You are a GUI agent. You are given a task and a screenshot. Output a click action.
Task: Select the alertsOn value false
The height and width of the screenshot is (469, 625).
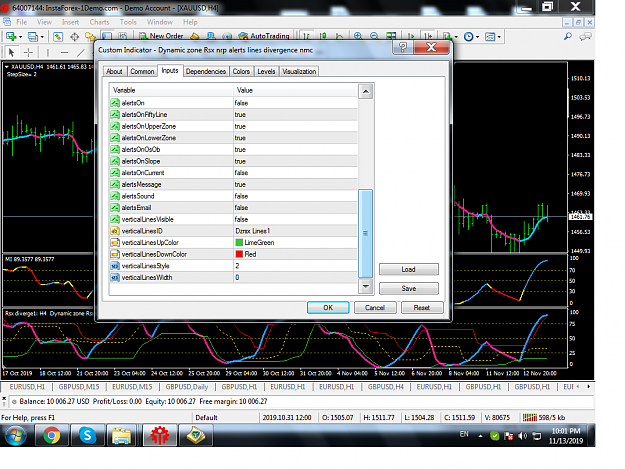295,103
